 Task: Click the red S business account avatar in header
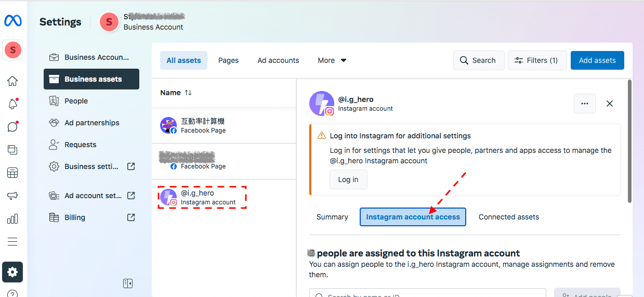click(109, 22)
